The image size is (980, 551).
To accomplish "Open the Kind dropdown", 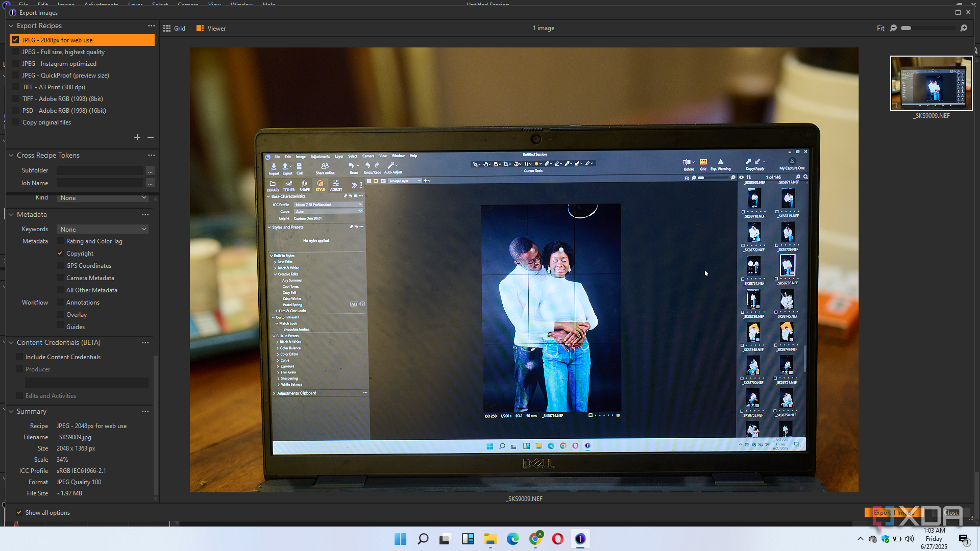I will coord(103,198).
